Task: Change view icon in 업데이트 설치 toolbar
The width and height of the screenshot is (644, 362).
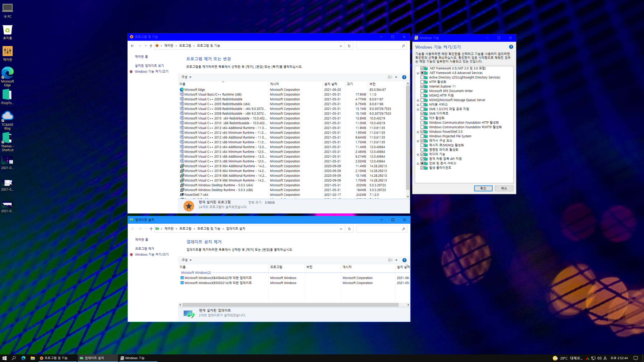Action: point(391,260)
